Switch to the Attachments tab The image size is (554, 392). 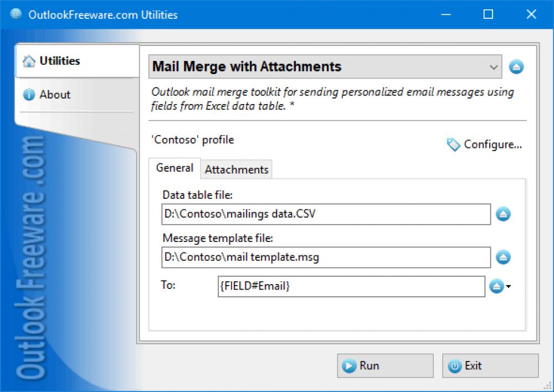coord(236,169)
